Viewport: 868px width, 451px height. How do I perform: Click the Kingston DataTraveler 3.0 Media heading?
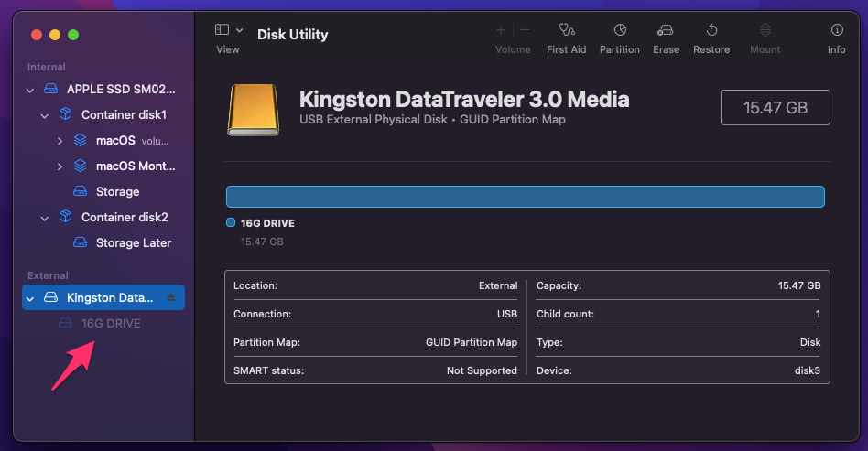(x=464, y=100)
